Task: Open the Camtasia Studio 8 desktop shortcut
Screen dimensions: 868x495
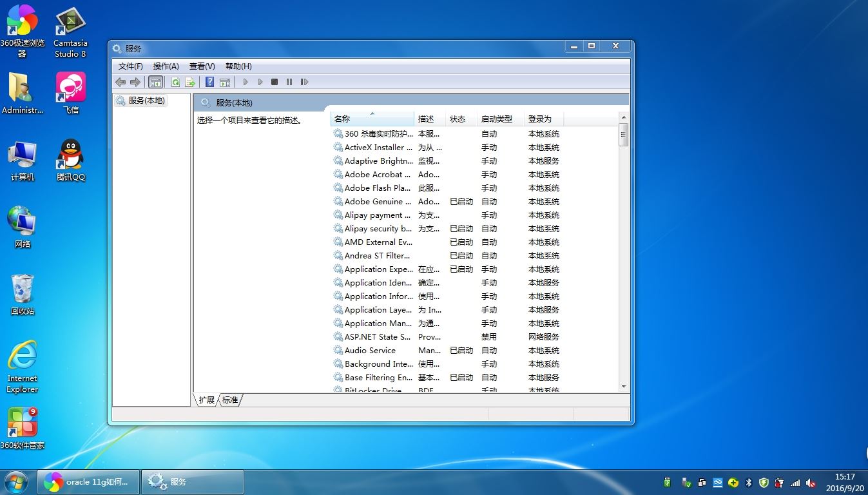Action: coord(70,32)
